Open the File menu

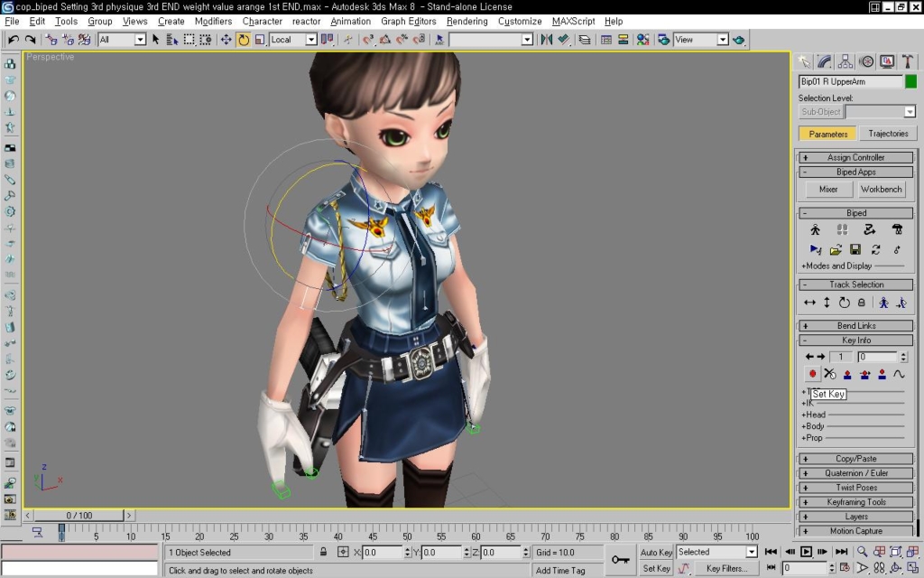(12, 22)
